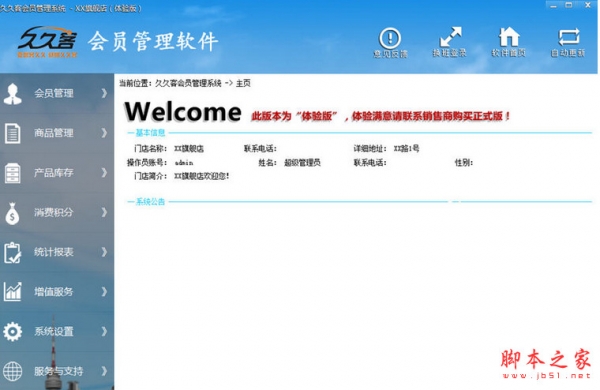Click the 消费积分 money bag icon
This screenshot has width=600, height=390.
pos(13,213)
